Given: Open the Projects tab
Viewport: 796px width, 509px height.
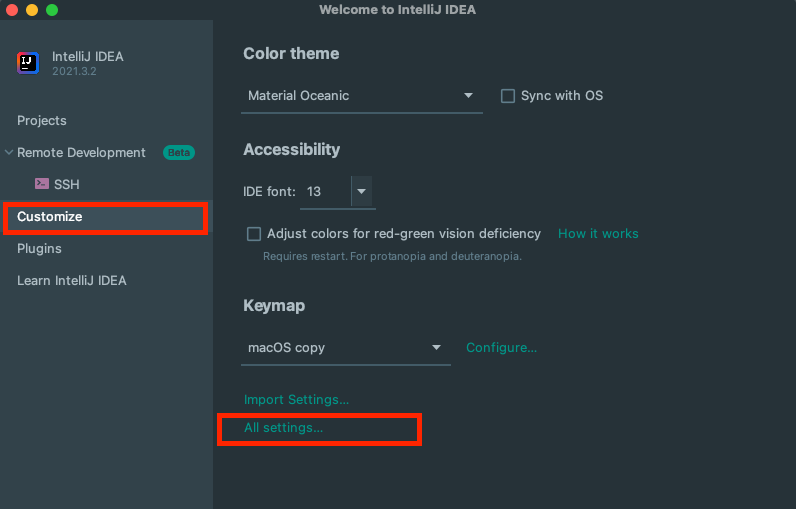Looking at the screenshot, I should pos(42,121).
